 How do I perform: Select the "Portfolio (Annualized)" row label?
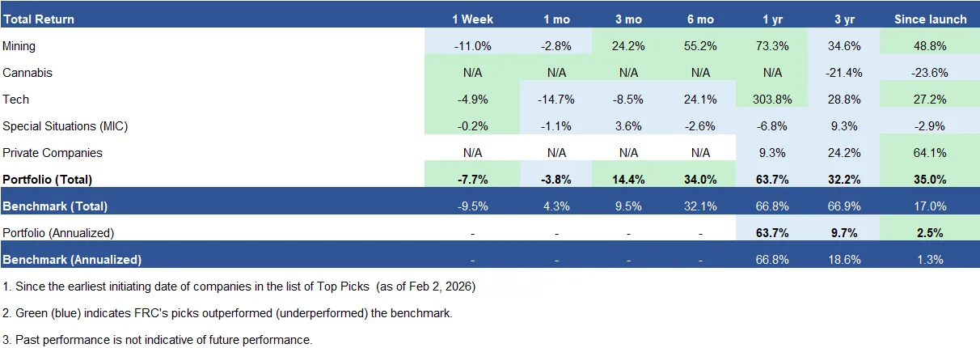click(58, 233)
